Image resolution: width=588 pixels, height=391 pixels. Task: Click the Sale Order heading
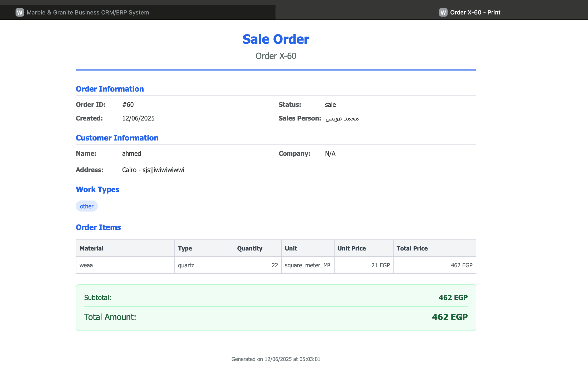pos(276,39)
